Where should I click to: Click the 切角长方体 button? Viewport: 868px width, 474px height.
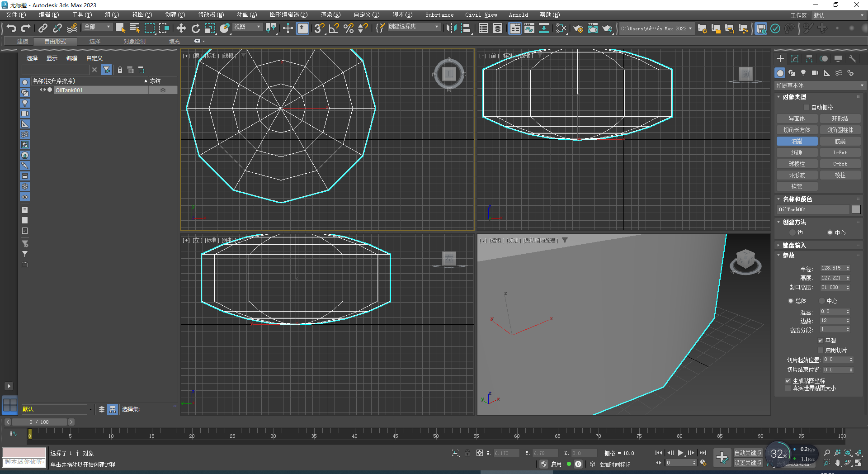(797, 130)
